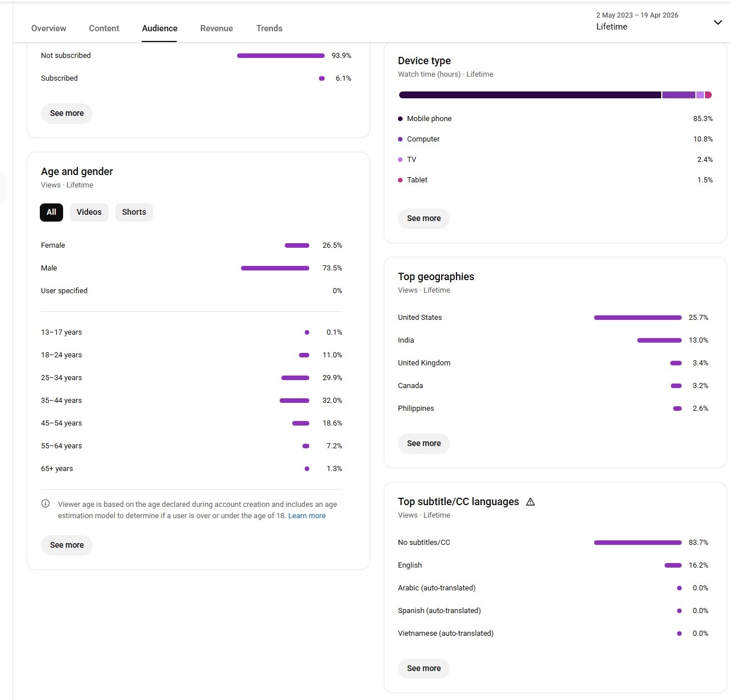Click the light purple TV legend dot
730x700 pixels.
400,160
